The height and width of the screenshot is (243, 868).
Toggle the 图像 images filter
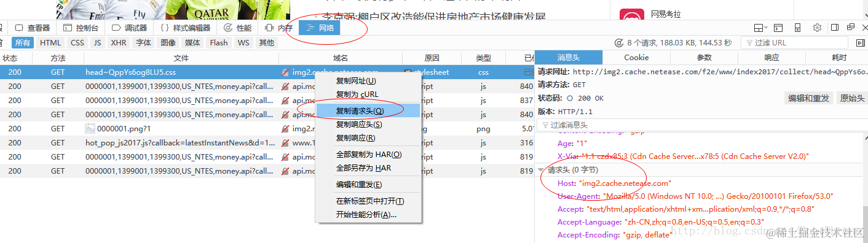[168, 43]
